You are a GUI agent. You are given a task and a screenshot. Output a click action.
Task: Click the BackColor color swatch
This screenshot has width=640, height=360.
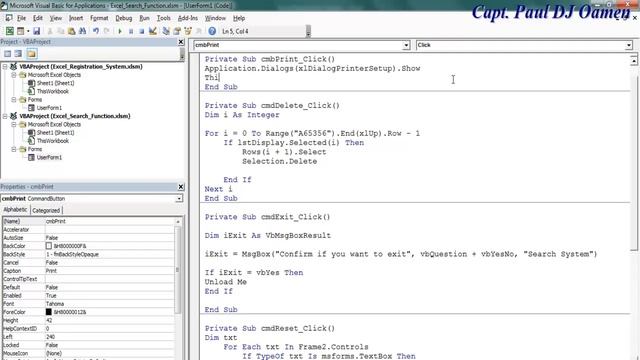pos(49,246)
